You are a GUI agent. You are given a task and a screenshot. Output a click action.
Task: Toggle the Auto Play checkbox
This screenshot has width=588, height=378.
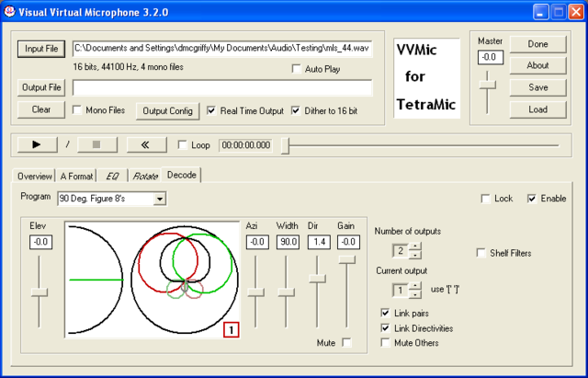click(296, 69)
